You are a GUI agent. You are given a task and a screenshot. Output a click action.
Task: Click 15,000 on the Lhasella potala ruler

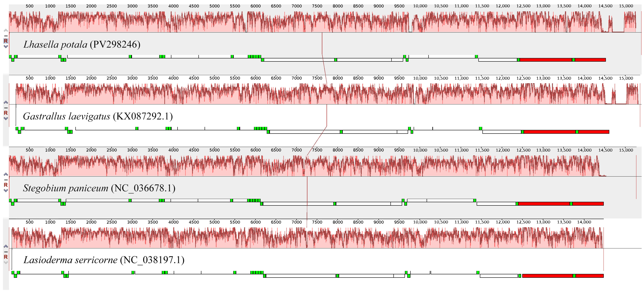[x=626, y=6]
